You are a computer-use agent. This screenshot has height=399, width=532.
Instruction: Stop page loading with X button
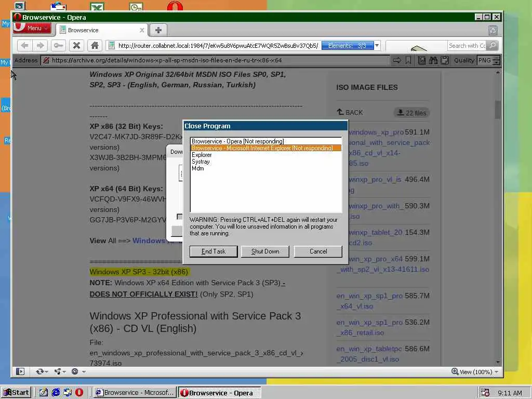[77, 45]
